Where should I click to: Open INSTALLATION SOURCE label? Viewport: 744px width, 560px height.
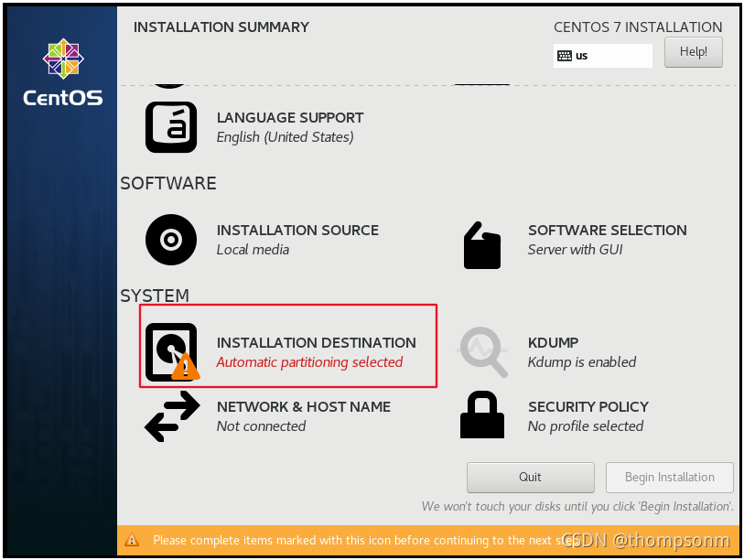(x=297, y=230)
